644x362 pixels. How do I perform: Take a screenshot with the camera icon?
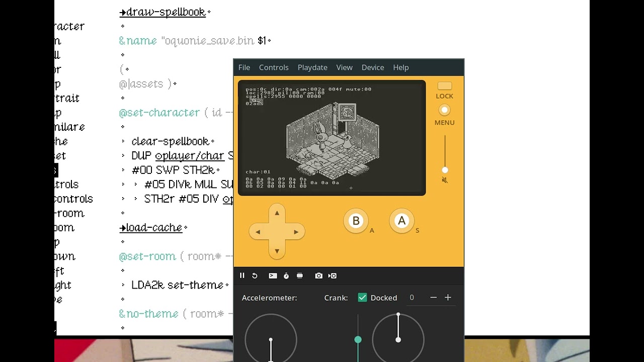point(318,276)
